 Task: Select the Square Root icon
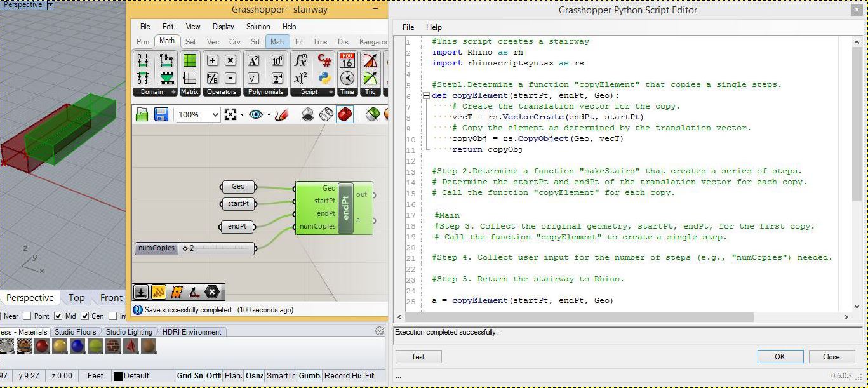pos(253,78)
